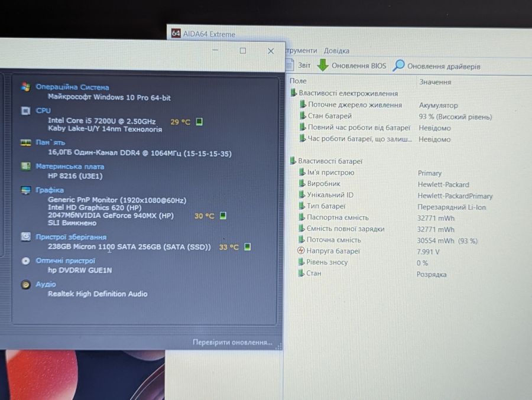This screenshot has width=532, height=400.
Task: Click the green arrow BIOS update icon
Action: point(323,65)
